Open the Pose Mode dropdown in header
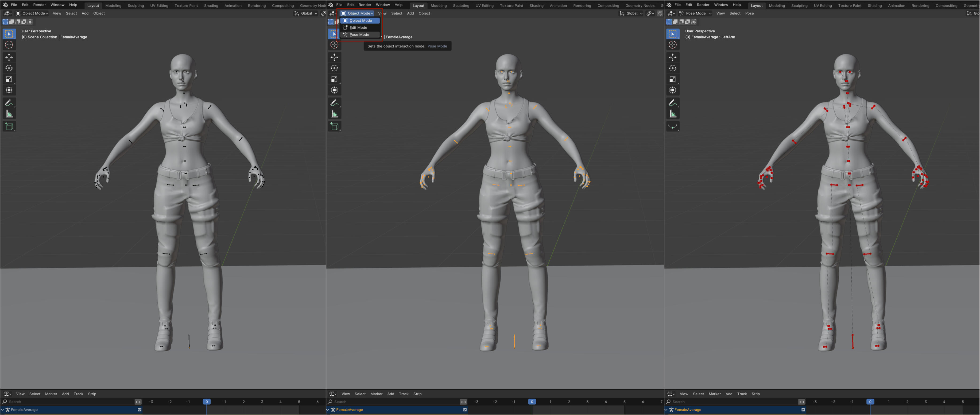The height and width of the screenshot is (415, 980). (x=696, y=13)
